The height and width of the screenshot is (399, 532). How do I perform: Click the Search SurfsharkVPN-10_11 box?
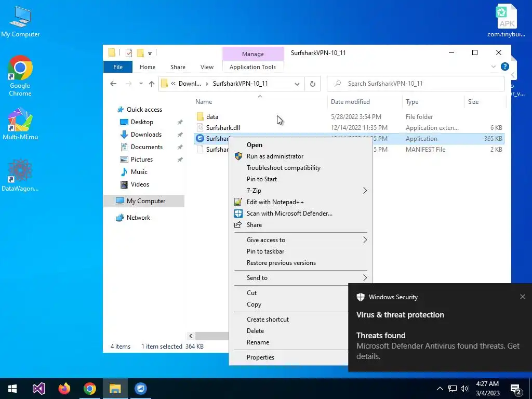(415, 84)
